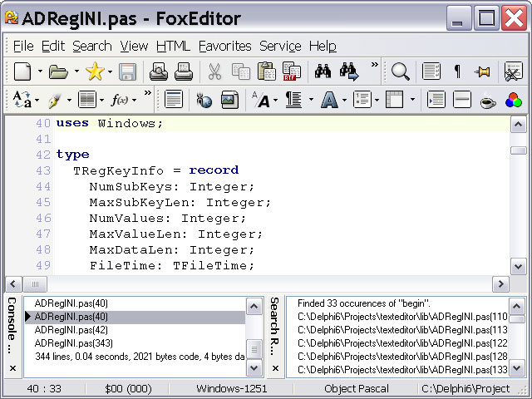Click the font size A icon
Image resolution: width=532 pixels, height=399 pixels.
click(261, 100)
